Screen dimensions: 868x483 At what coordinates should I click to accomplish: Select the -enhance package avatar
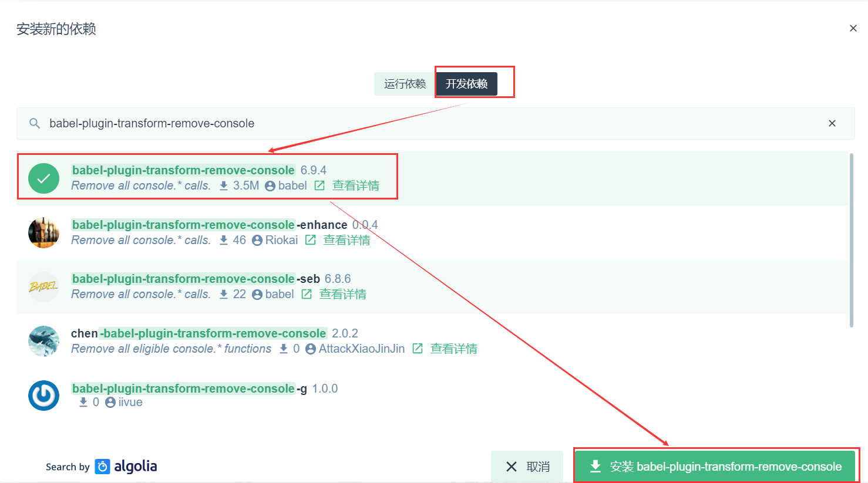tap(43, 233)
